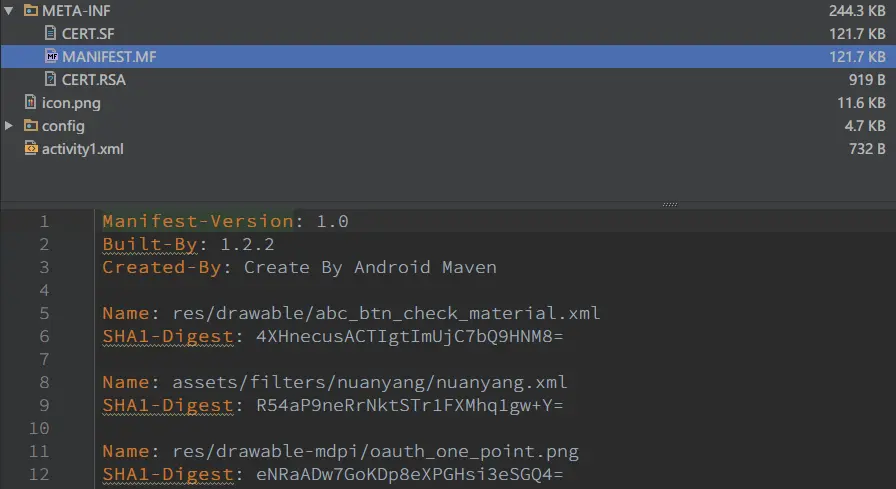The image size is (896, 489).
Task: Select the icon.png entry
Action: click(x=71, y=103)
